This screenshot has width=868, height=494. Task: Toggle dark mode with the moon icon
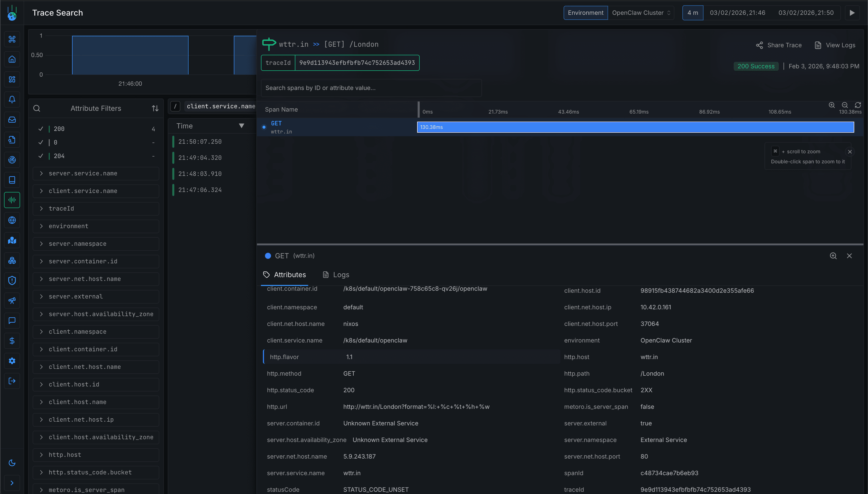point(12,462)
